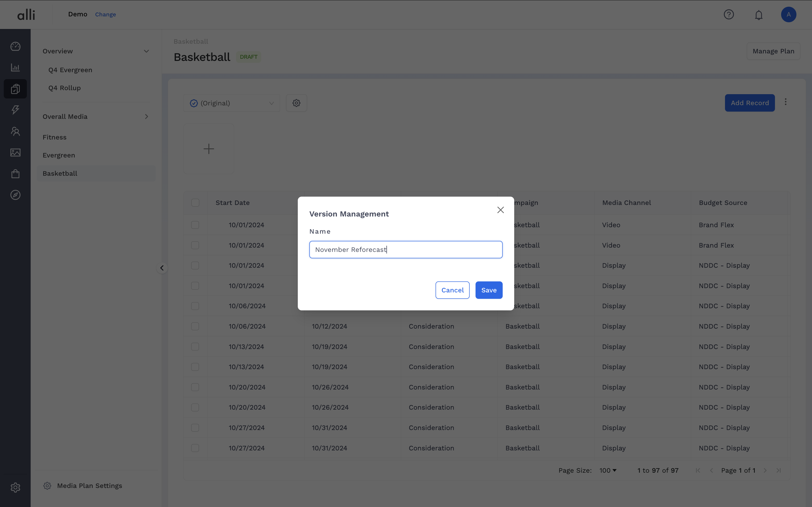Screen dimensions: 812x507
Task: Cancel the Version Management dialog
Action: tap(452, 290)
